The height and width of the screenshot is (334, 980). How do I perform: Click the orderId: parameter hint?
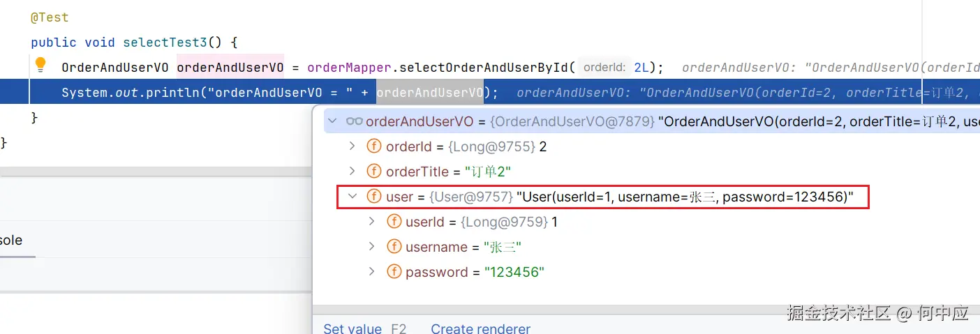point(605,68)
